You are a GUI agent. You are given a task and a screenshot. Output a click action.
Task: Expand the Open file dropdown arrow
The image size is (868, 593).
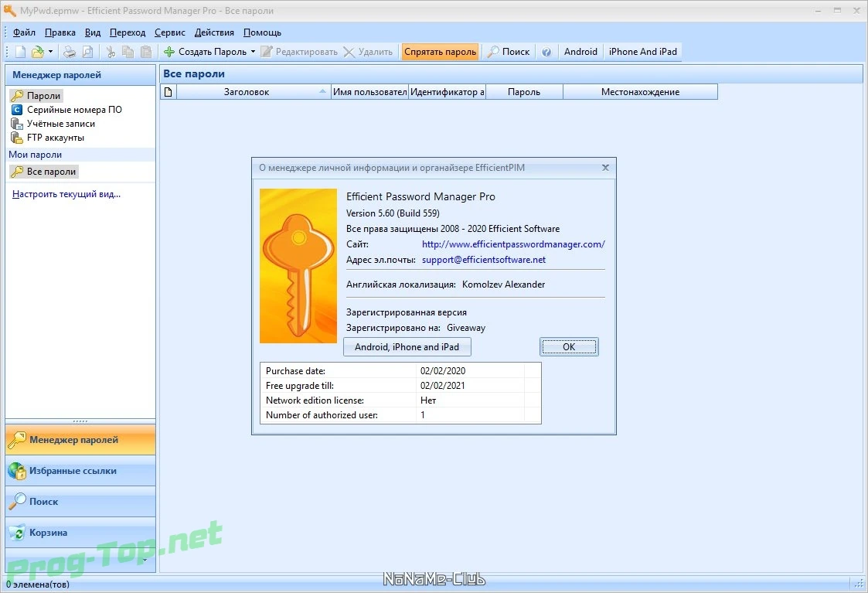[x=50, y=52]
